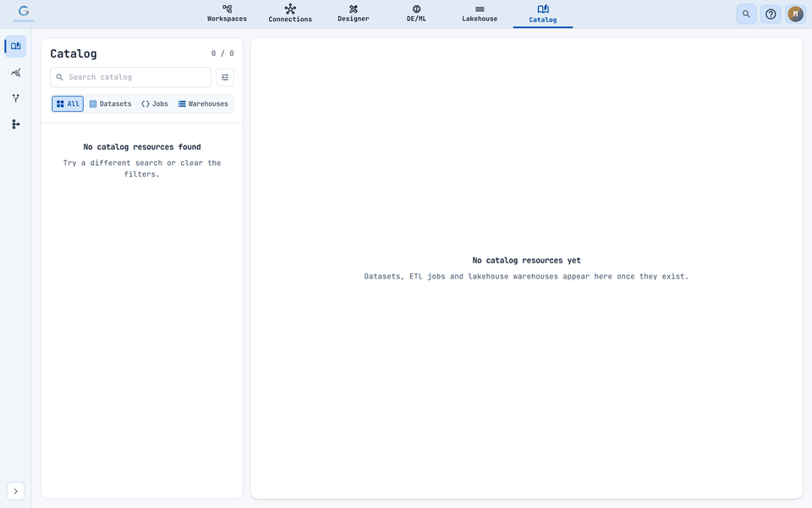Image resolution: width=812 pixels, height=508 pixels.
Task: Click the 0 / 0 resource count
Action: (222, 53)
